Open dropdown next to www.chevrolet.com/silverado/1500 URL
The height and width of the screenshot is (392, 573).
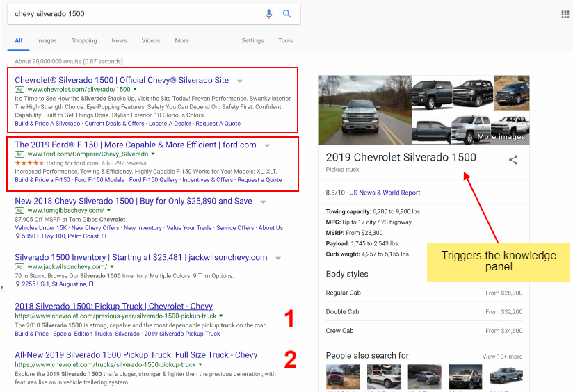pyautogui.click(x=135, y=89)
